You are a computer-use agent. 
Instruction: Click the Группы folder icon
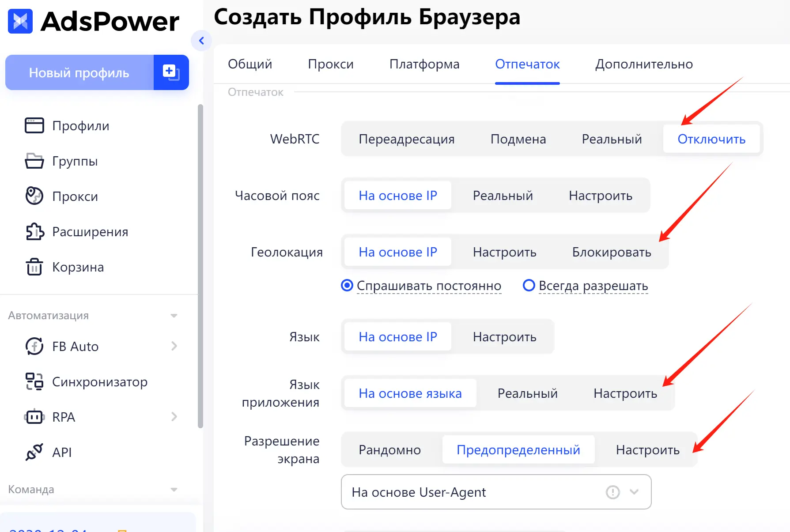pyautogui.click(x=34, y=161)
